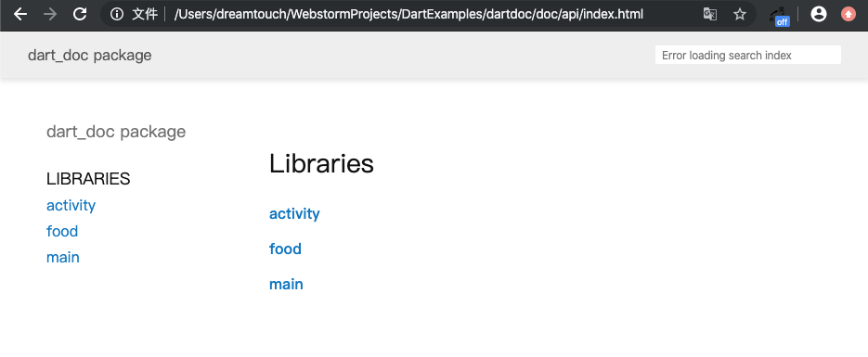Open the bold food link under Libraries
This screenshot has height=357, width=868.
285,249
